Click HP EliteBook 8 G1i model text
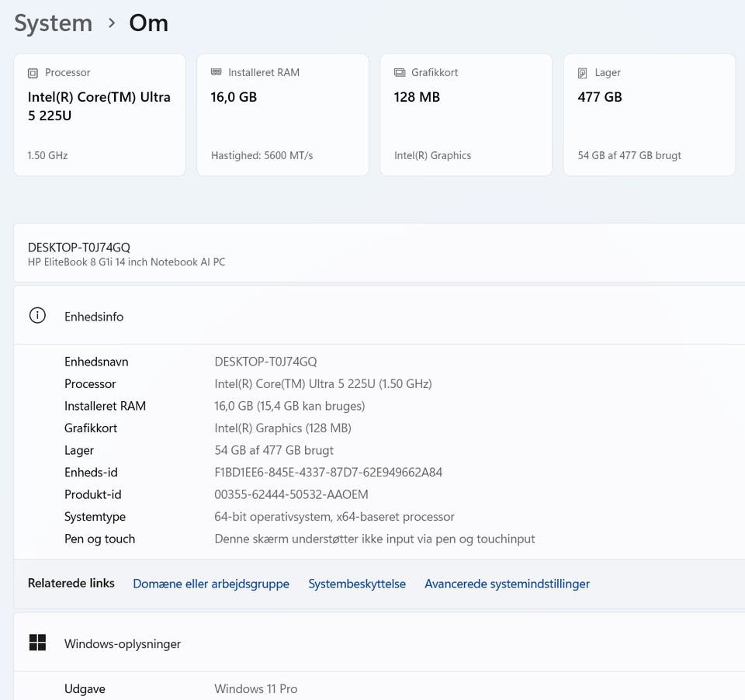 (126, 262)
